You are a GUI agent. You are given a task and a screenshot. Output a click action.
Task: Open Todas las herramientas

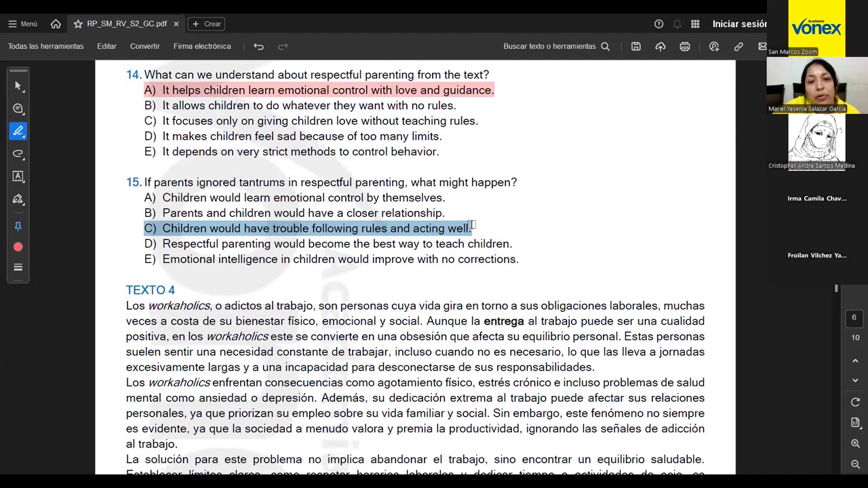click(x=45, y=46)
